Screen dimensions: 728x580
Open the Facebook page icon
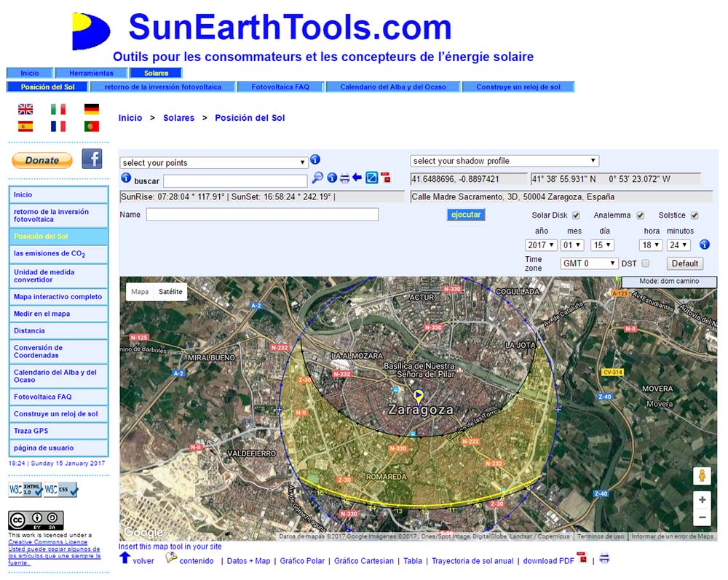tap(92, 159)
